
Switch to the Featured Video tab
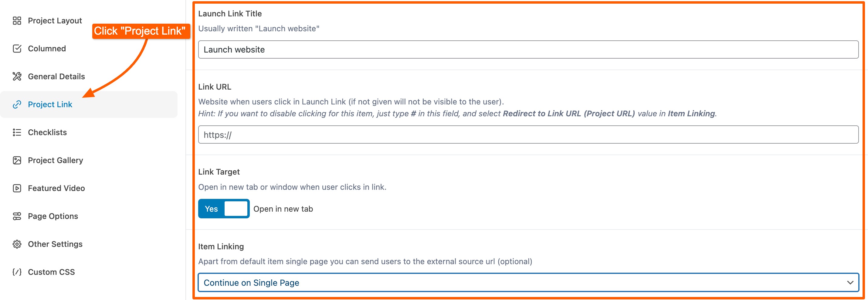[56, 189]
